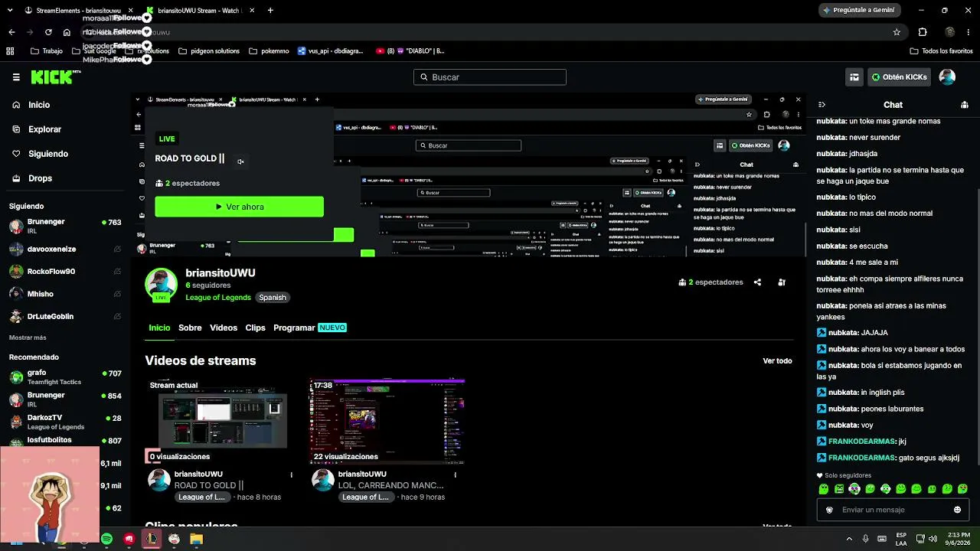Insert the green emote with headphones and purple glasses
This screenshot has width=980, height=551.
[854, 489]
